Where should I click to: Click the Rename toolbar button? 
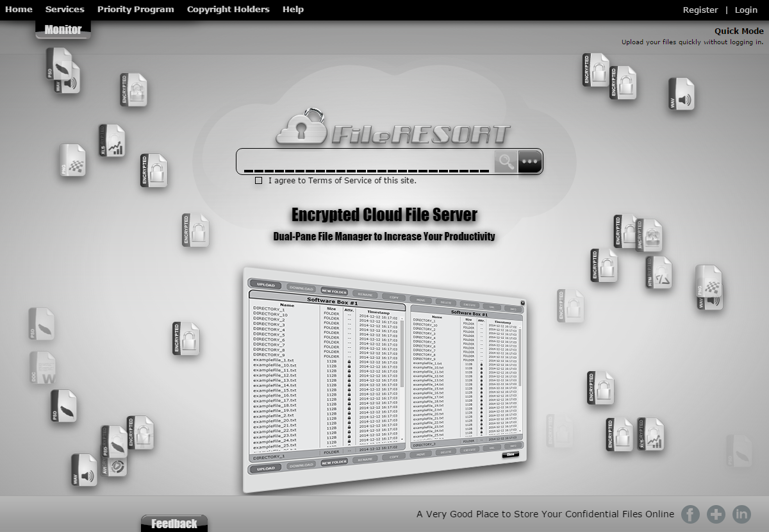365,295
